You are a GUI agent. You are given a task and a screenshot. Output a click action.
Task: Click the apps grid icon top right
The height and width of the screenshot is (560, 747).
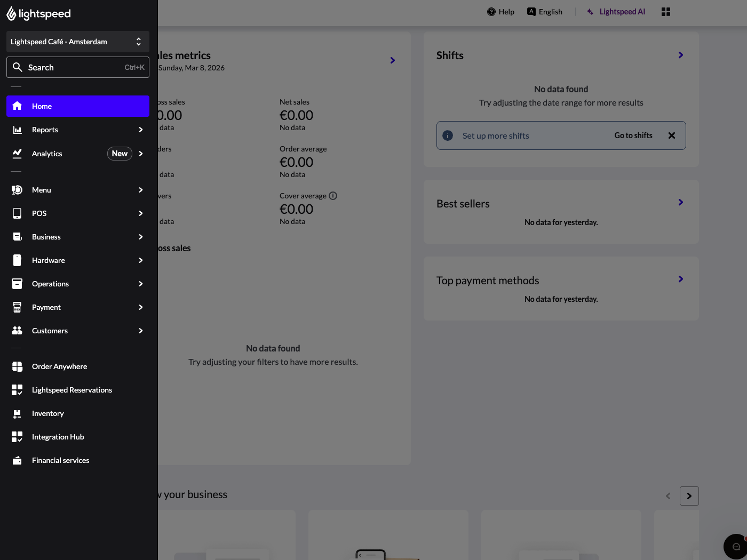point(665,11)
